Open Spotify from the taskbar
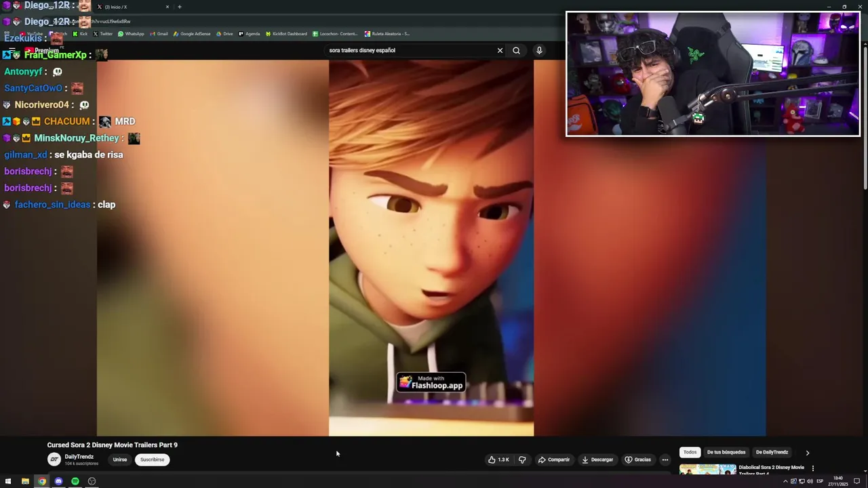Viewport: 868px width, 488px height. (x=75, y=481)
